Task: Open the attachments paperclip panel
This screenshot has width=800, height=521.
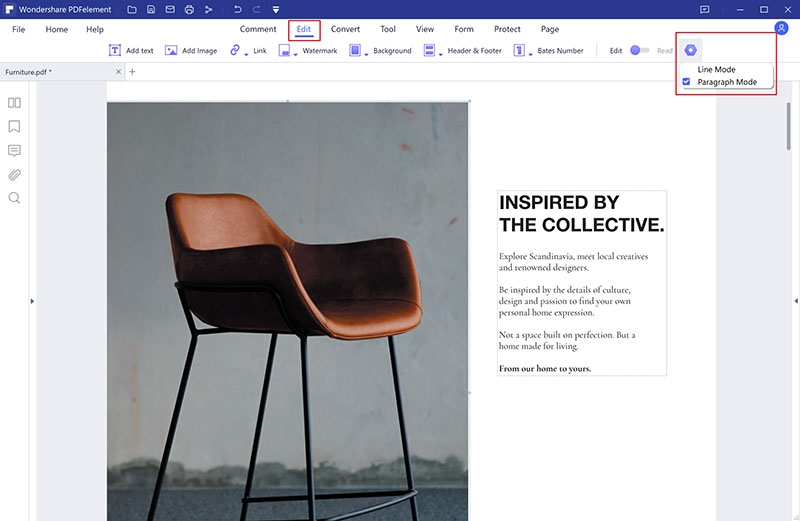Action: click(14, 175)
